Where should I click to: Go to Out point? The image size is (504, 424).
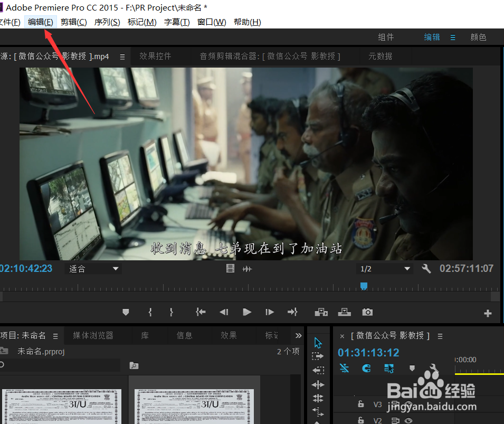pyautogui.click(x=292, y=312)
